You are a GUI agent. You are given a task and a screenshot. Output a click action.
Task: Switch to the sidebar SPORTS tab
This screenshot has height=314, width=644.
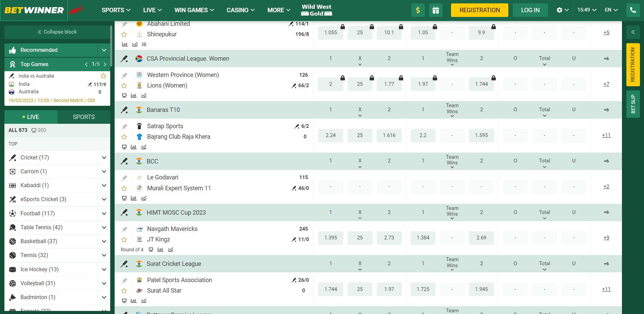(84, 117)
